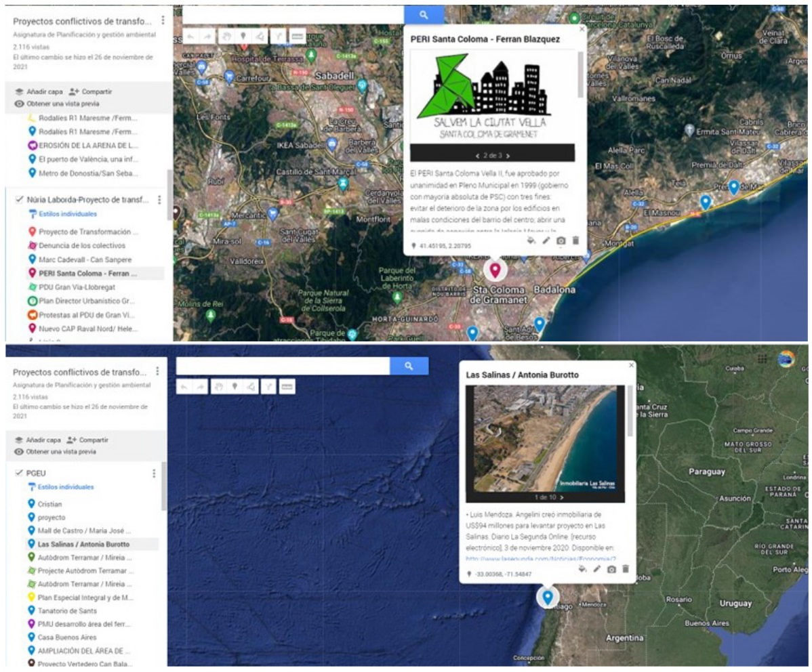Click the paint bucket style icon in PERI Santa Coloma popup

click(531, 240)
